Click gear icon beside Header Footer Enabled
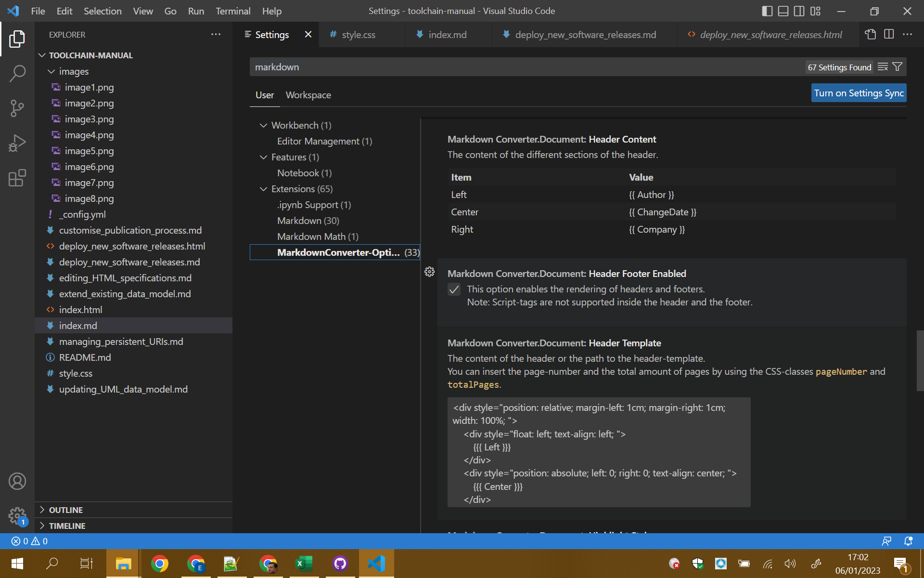Image resolution: width=924 pixels, height=578 pixels. pos(429,272)
